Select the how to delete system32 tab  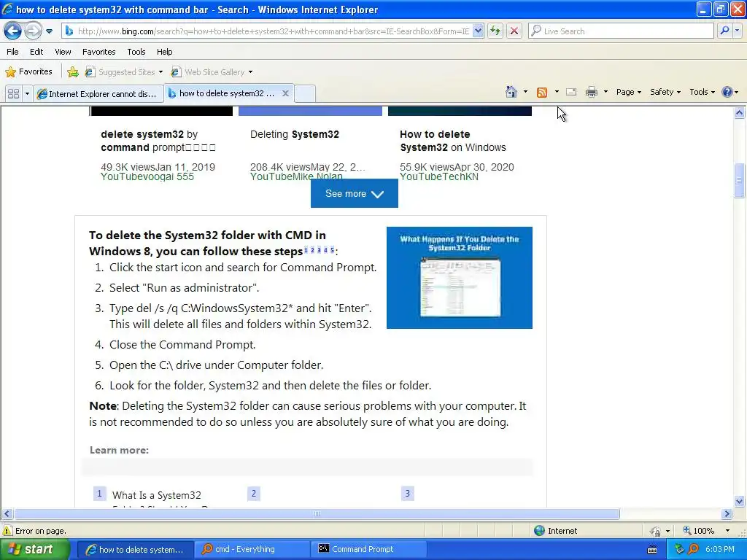(222, 93)
